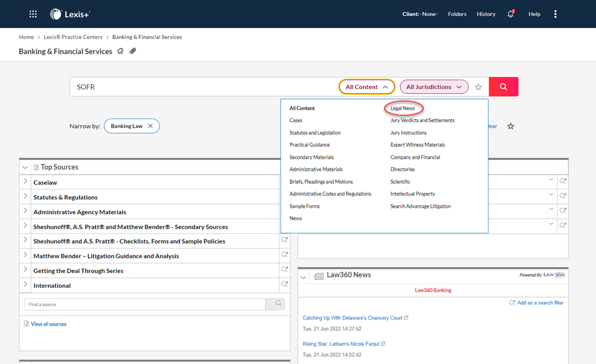Open the All Content dropdown
The height and width of the screenshot is (364, 596).
(367, 87)
